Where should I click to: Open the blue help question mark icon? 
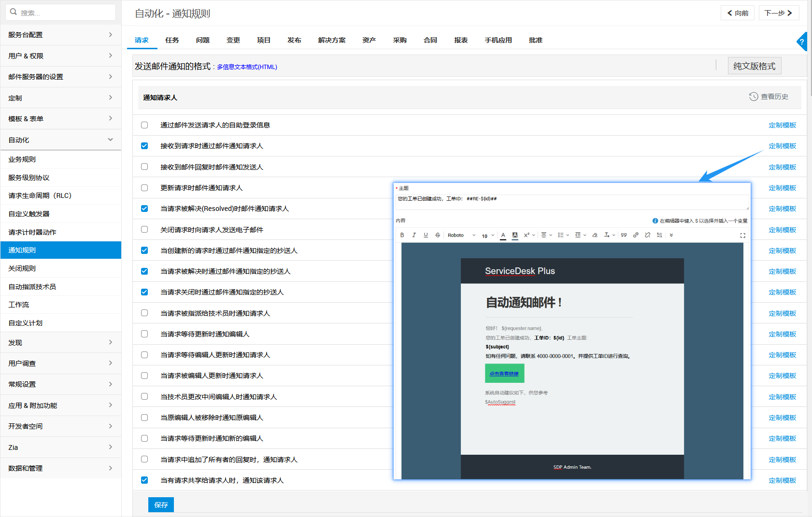click(x=802, y=42)
